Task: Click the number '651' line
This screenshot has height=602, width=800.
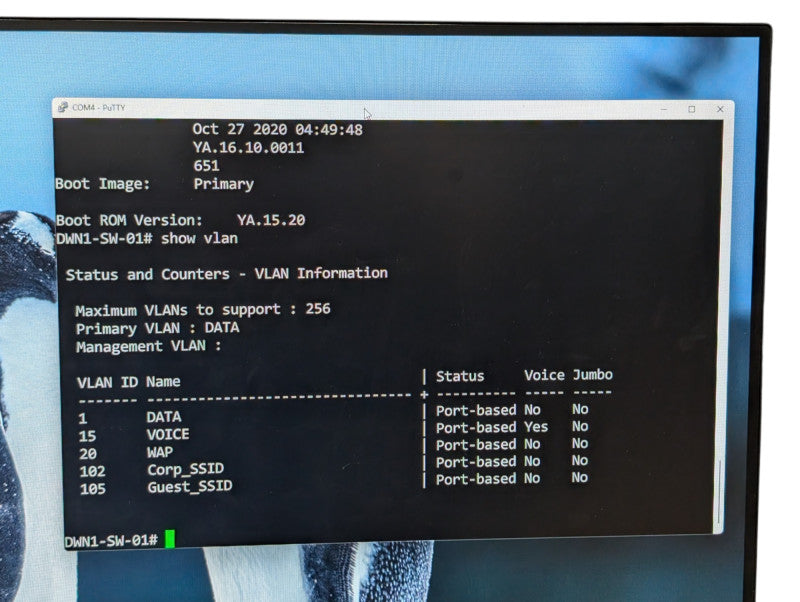Action: coord(206,166)
